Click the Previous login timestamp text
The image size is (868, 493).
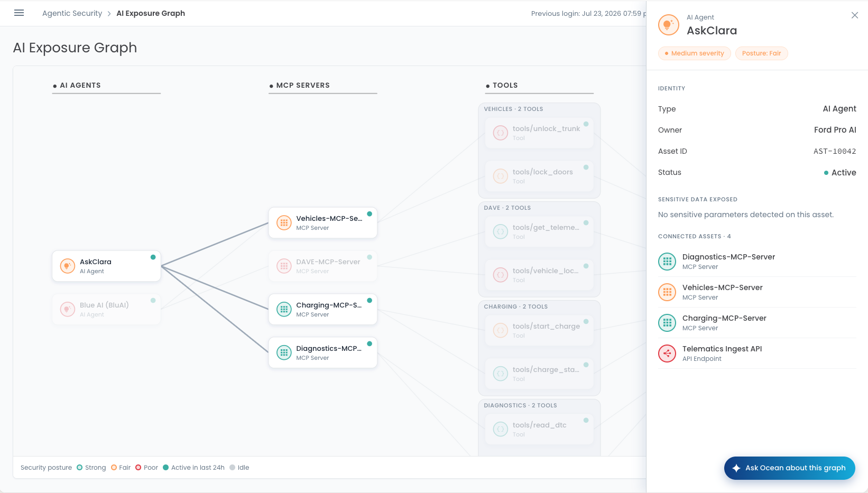click(x=588, y=14)
